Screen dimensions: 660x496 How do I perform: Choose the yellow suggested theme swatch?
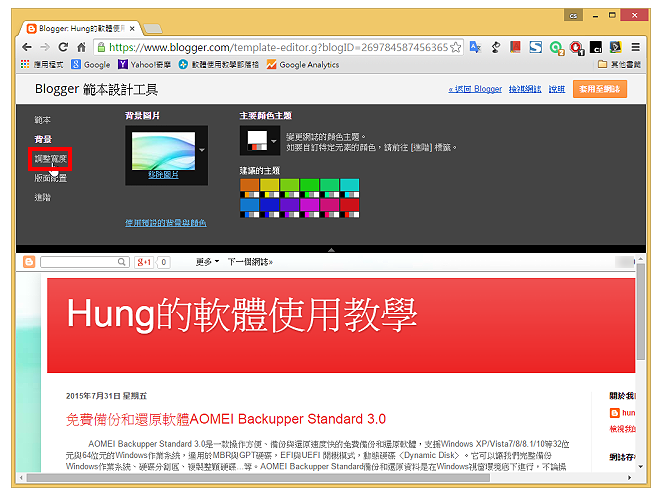269,188
